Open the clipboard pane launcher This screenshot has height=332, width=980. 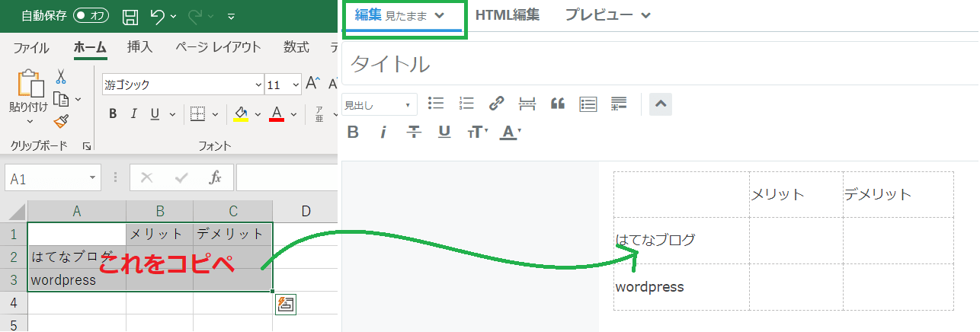(86, 145)
